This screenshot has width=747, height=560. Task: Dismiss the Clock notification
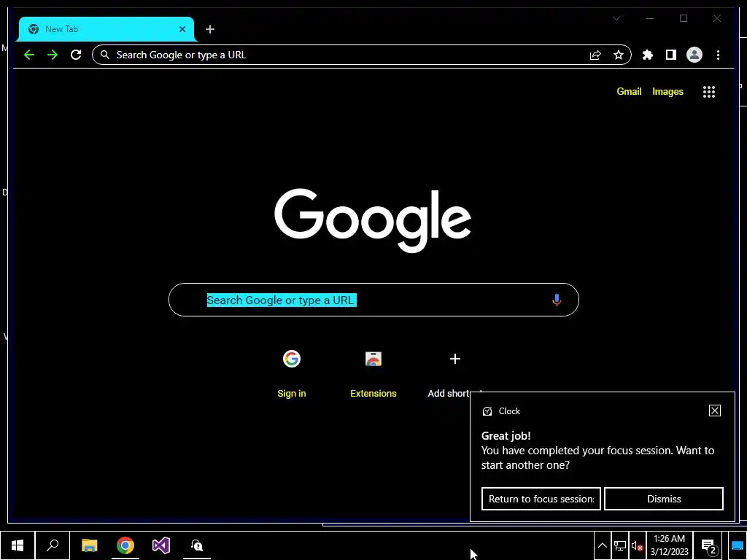664,499
